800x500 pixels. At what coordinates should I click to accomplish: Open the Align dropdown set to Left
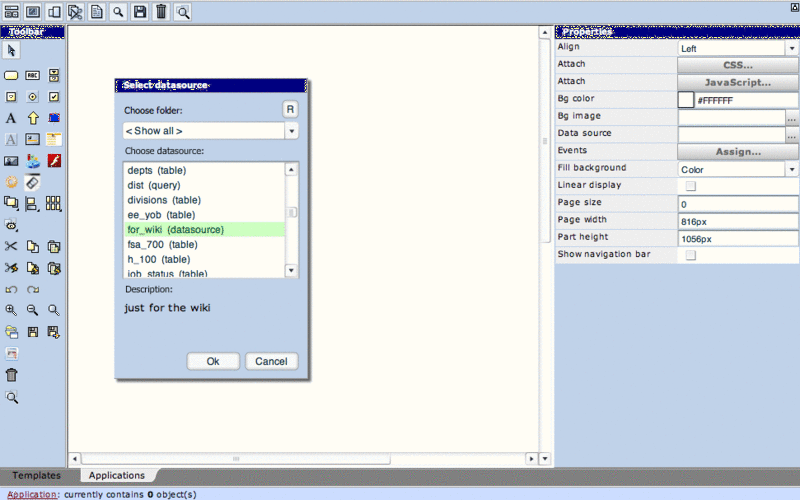click(x=737, y=48)
